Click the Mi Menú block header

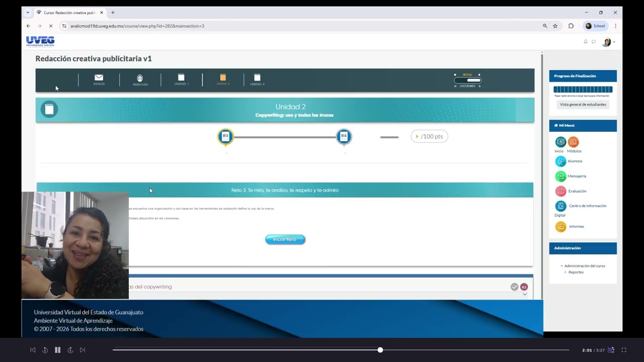coord(583,125)
